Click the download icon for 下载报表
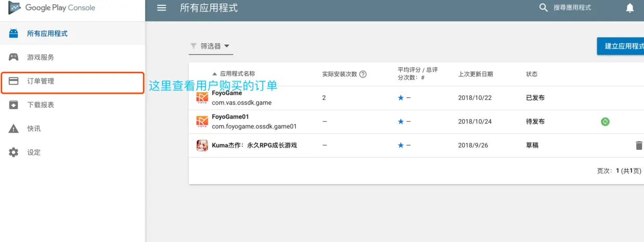The image size is (644, 242). click(x=14, y=105)
